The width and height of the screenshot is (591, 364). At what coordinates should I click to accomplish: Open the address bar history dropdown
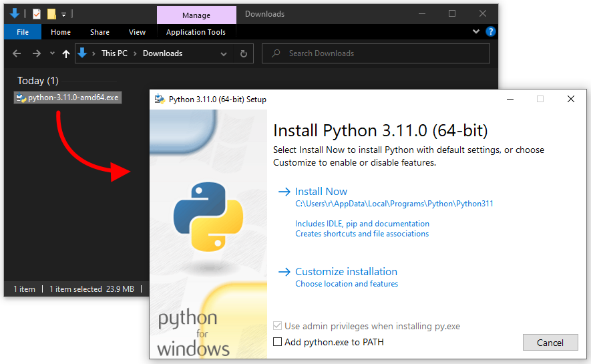224,54
